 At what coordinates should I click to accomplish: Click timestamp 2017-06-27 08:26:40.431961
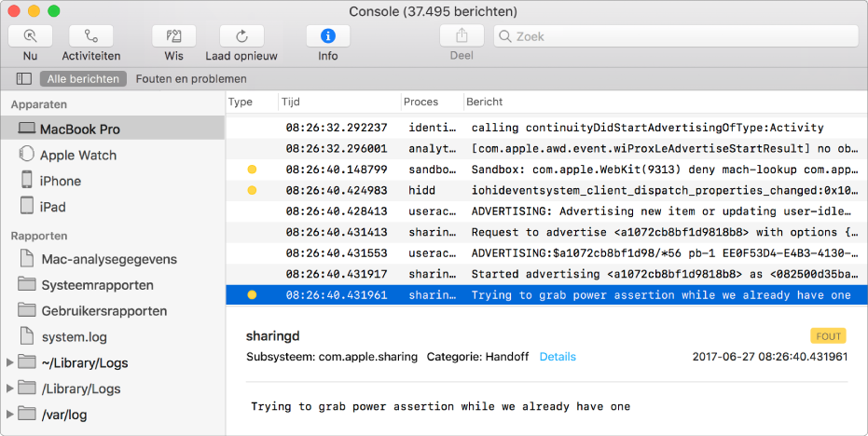click(x=769, y=357)
